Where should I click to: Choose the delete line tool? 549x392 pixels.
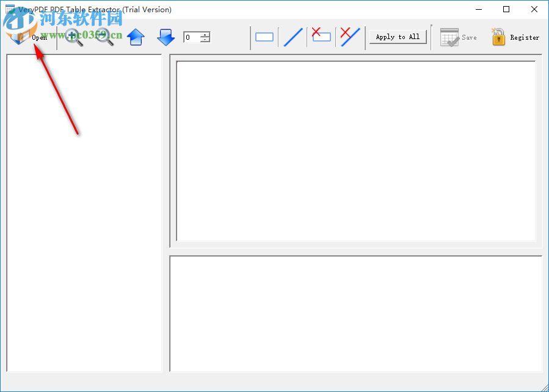(x=349, y=37)
